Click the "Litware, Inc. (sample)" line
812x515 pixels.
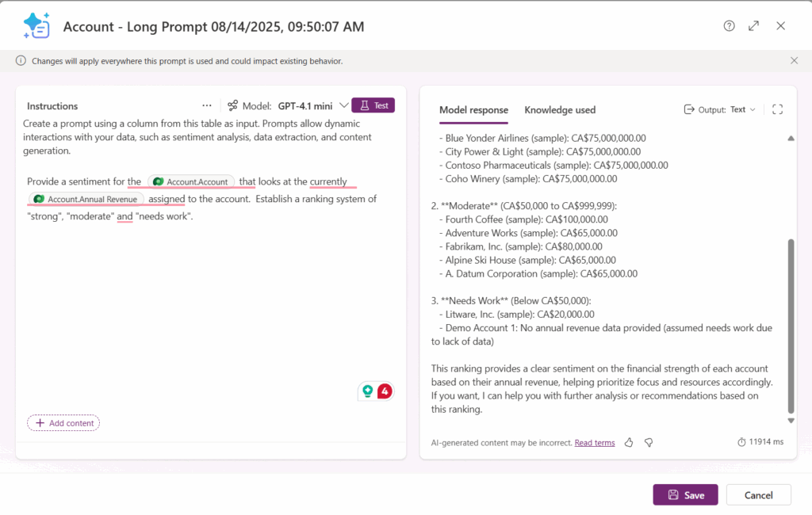pyautogui.click(x=516, y=315)
